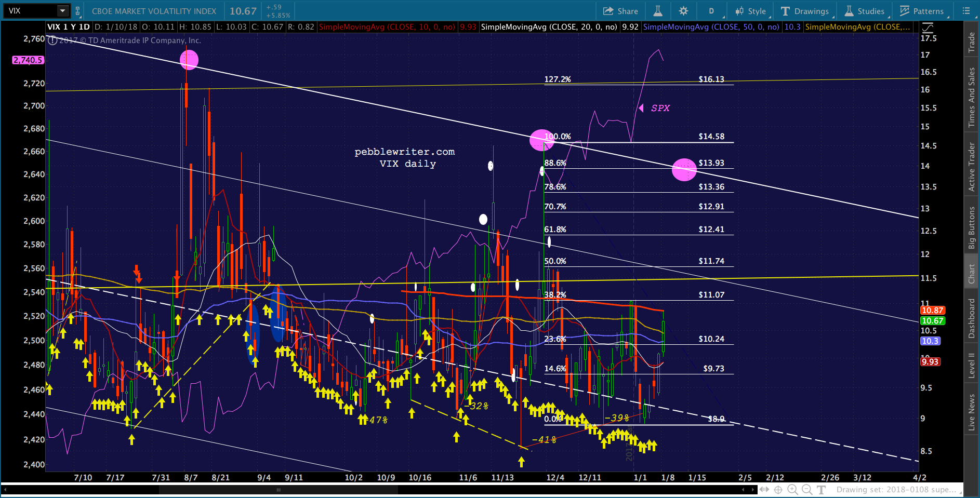Image resolution: width=980 pixels, height=498 pixels.
Task: Click the $10.24 Fibonacci price label
Action: [711, 339]
